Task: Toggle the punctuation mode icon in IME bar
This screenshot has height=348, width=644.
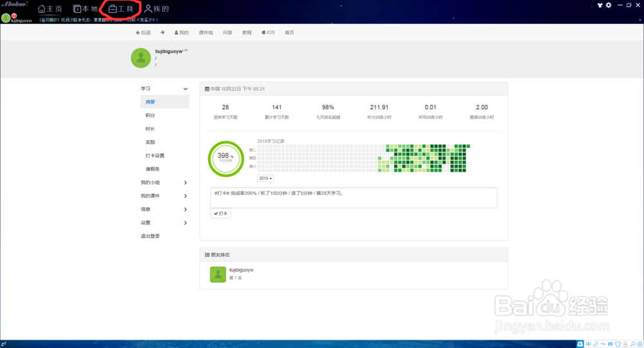Action: (x=603, y=344)
